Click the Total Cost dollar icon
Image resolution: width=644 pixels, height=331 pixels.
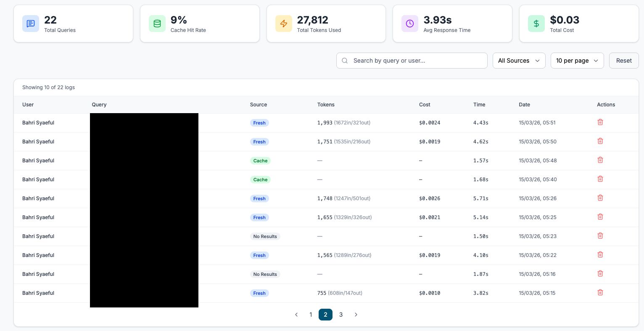tap(536, 24)
